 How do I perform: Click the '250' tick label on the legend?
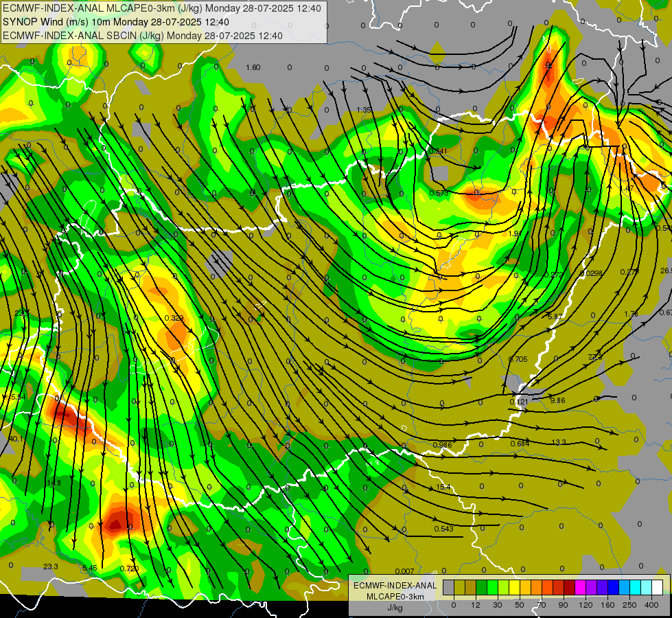(629, 605)
